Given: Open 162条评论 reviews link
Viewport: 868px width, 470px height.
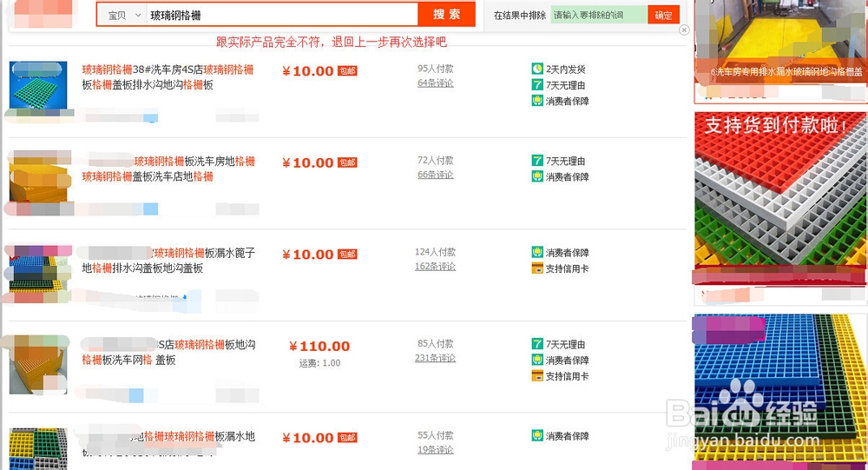Looking at the screenshot, I should pos(435,267).
